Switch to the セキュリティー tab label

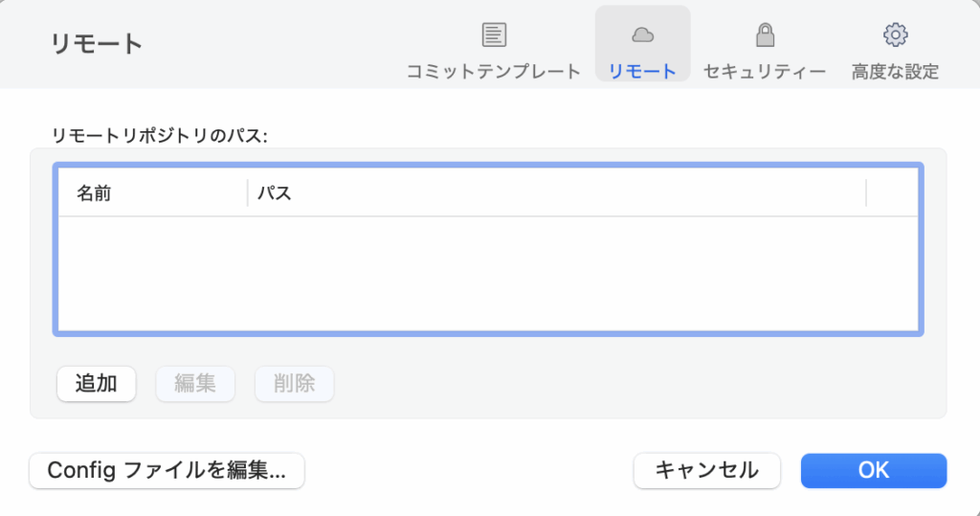point(765,71)
